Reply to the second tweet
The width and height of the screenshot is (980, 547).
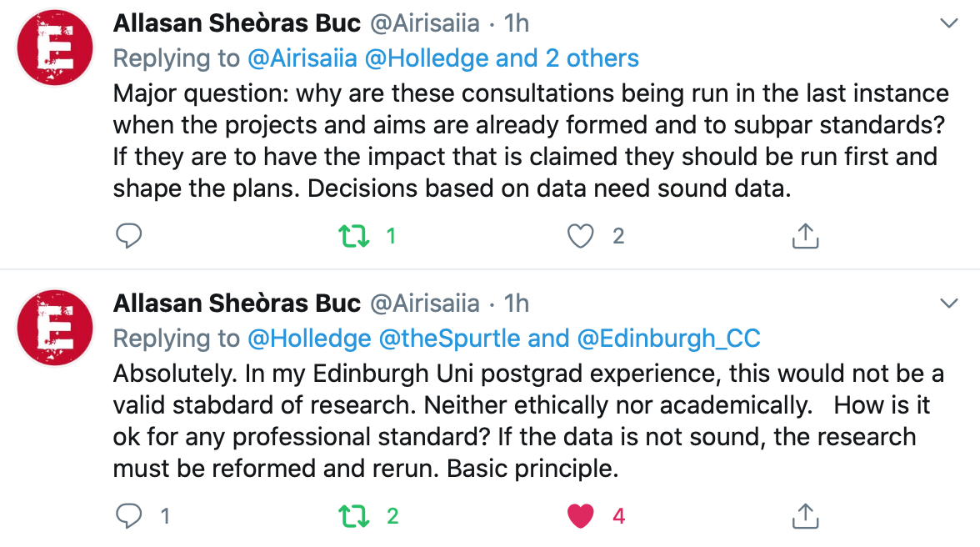pyautogui.click(x=128, y=516)
